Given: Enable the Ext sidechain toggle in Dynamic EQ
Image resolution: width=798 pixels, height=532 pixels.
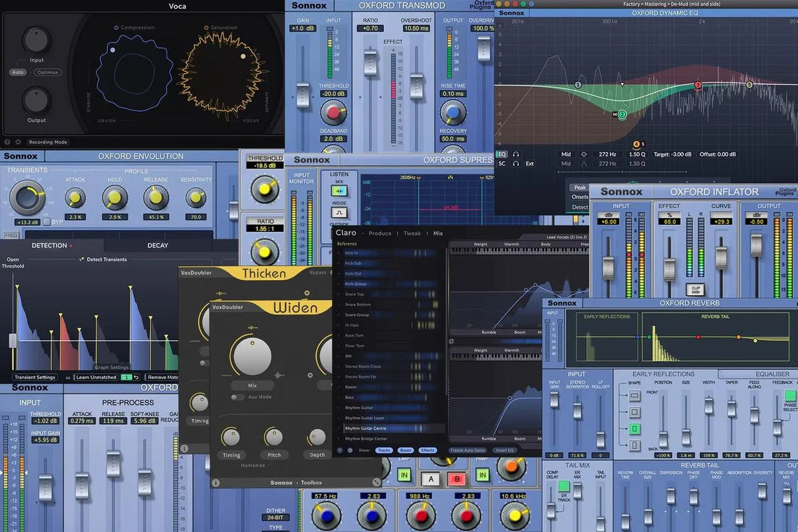Looking at the screenshot, I should point(530,164).
